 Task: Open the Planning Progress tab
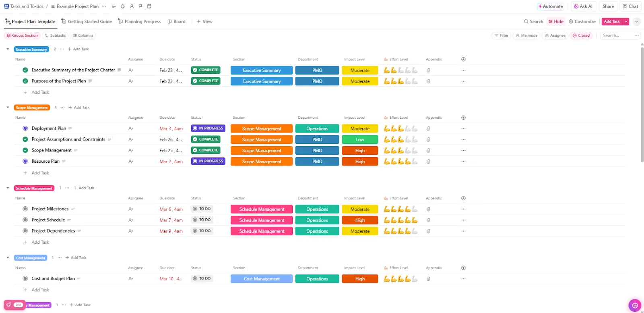(x=139, y=22)
